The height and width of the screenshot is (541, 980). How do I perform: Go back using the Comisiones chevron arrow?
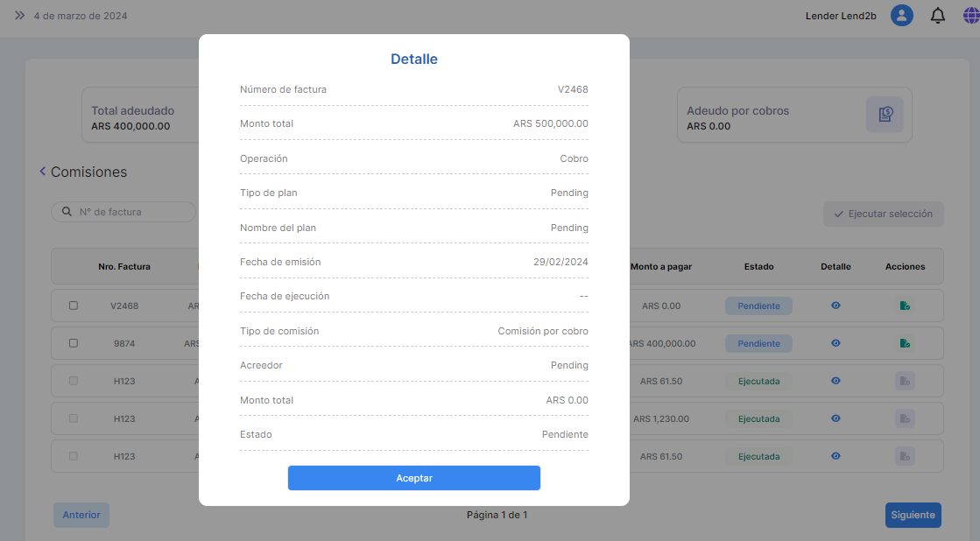coord(42,172)
